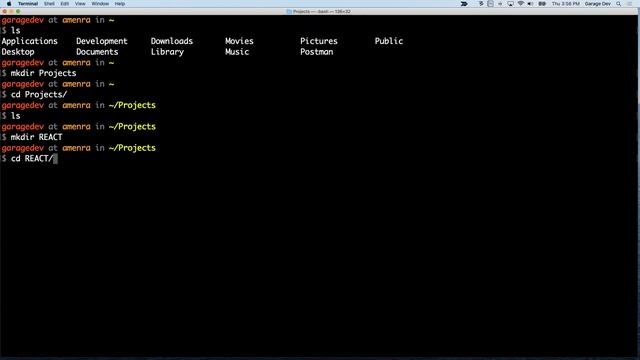The width and height of the screenshot is (640, 360).
Task: Open the Shell menu
Action: pyautogui.click(x=49, y=4)
